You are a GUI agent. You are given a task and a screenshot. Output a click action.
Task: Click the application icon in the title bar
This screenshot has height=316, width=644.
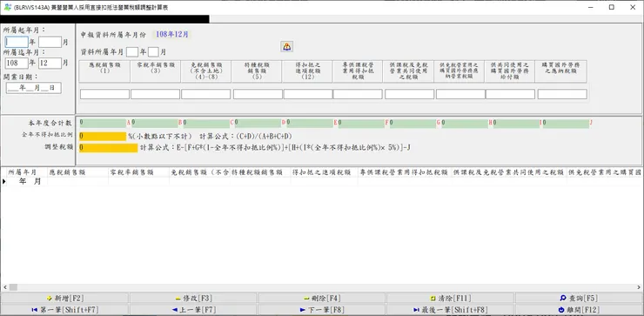pyautogui.click(x=7, y=7)
